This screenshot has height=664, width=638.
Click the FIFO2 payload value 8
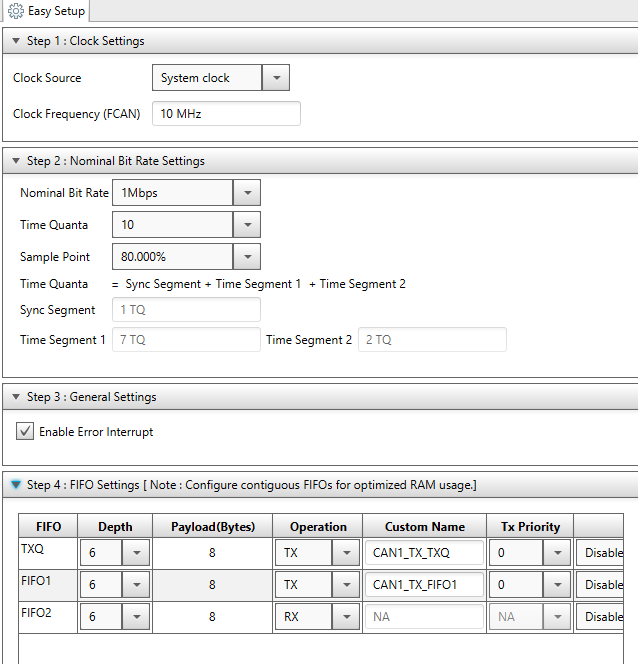[212, 617]
